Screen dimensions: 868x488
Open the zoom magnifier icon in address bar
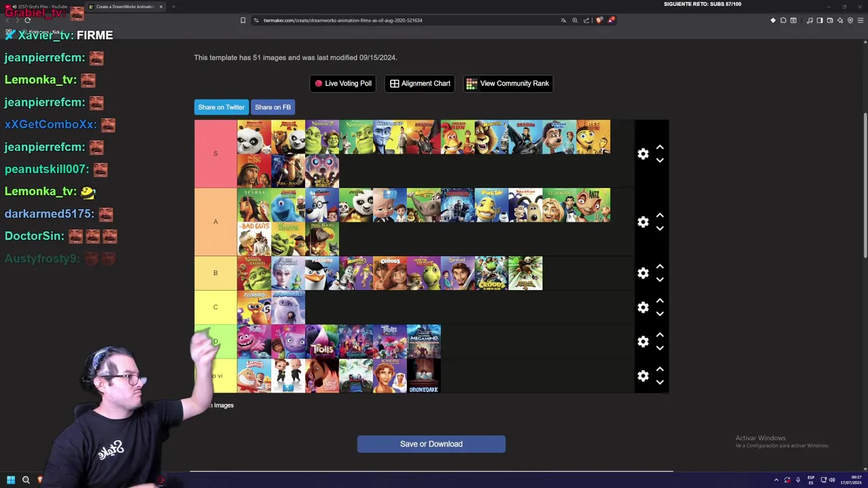575,20
